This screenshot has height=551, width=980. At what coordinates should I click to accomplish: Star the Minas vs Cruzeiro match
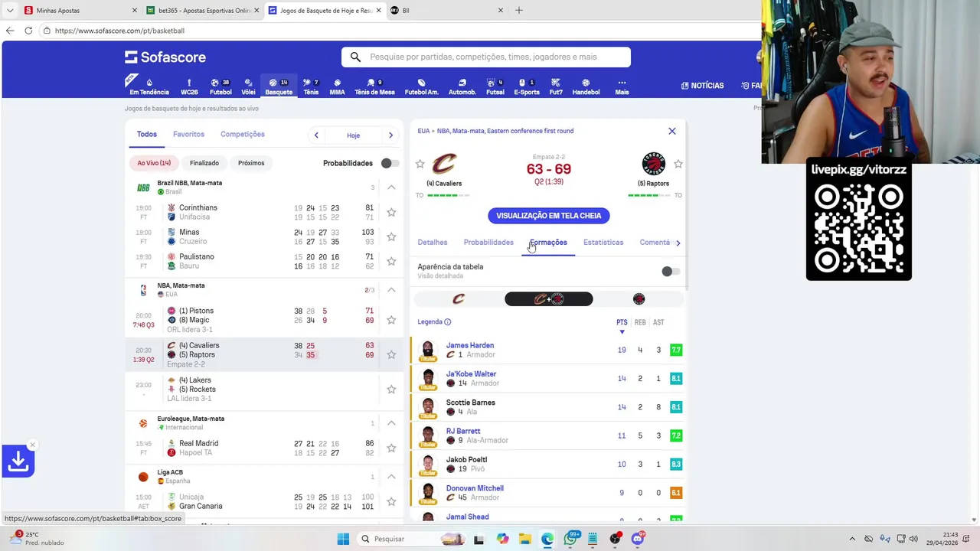391,237
